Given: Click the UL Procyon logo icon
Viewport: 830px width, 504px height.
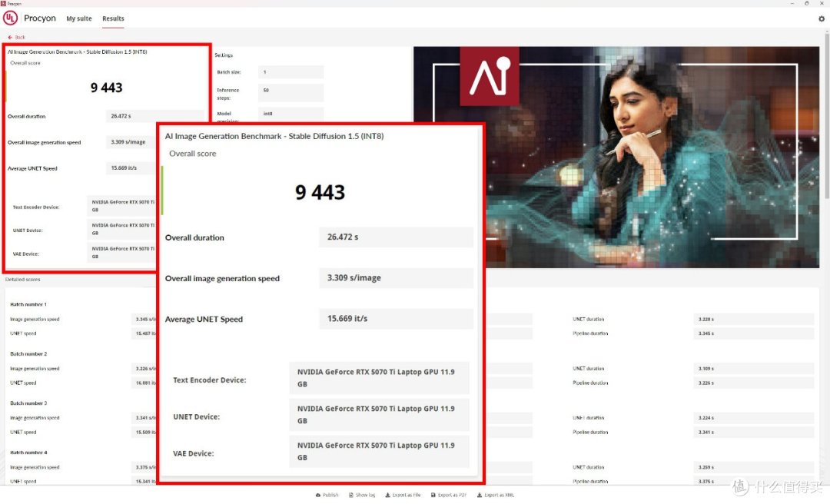Looking at the screenshot, I should (10, 18).
